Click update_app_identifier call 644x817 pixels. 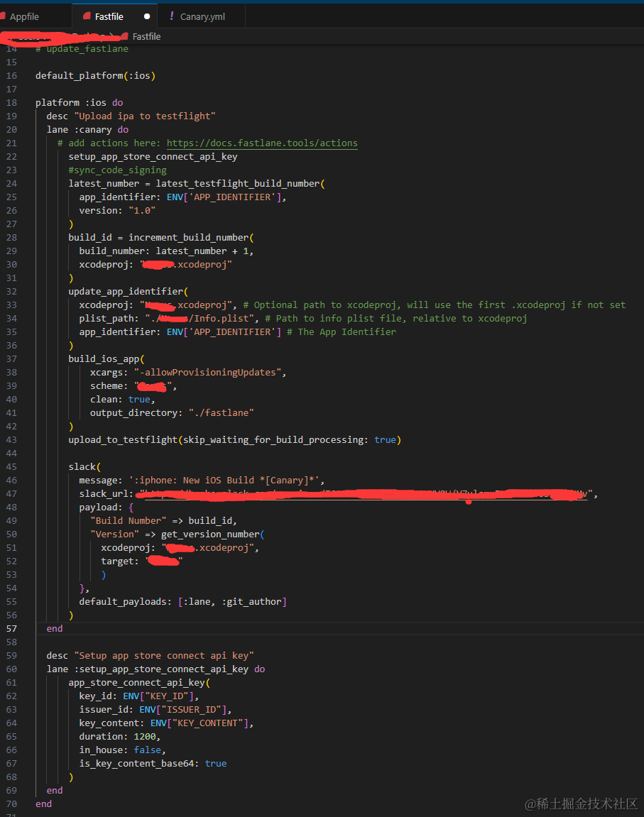(x=129, y=291)
